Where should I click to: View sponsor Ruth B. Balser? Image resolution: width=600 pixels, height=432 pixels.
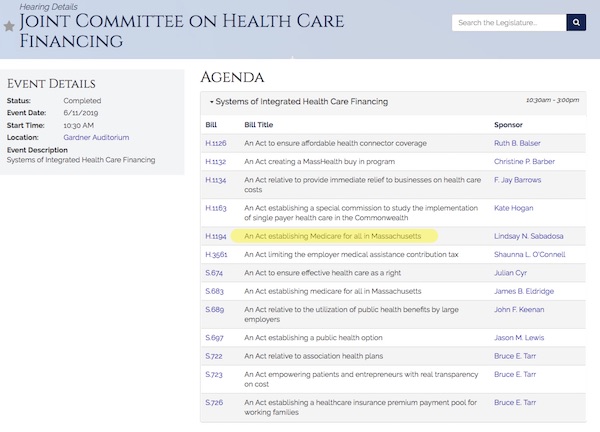click(x=517, y=143)
